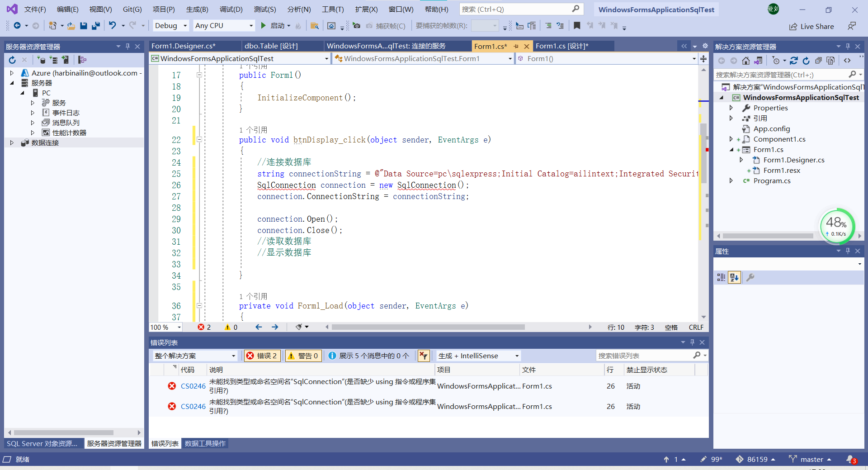The image size is (868, 470).
Task: Click the Home icon in Solution Explorer toolbar
Action: coord(746,60)
